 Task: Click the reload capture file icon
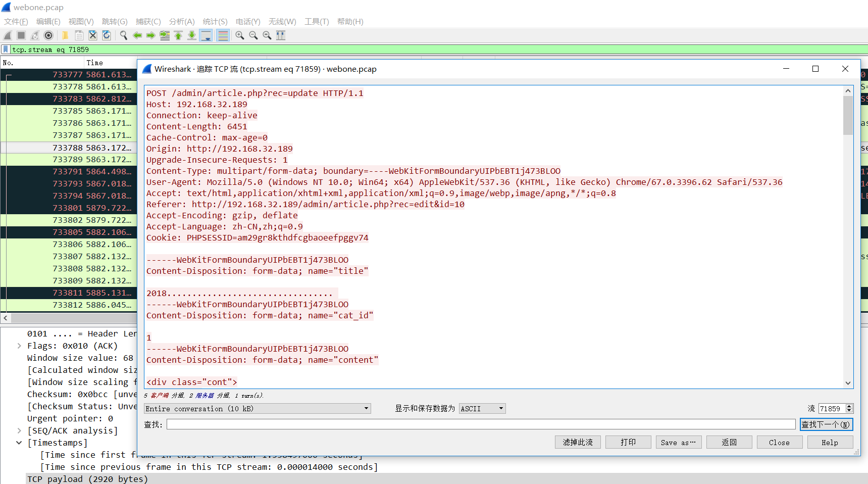(107, 35)
